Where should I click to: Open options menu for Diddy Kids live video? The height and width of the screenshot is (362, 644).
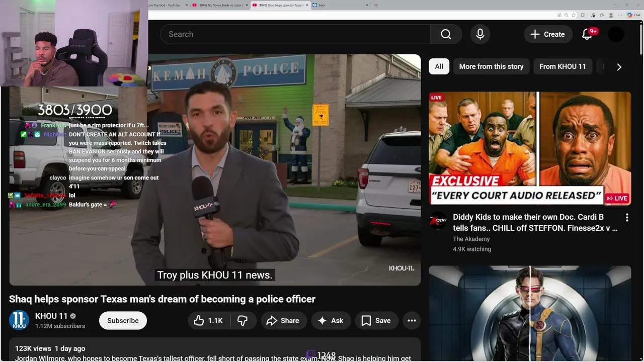coord(627,218)
